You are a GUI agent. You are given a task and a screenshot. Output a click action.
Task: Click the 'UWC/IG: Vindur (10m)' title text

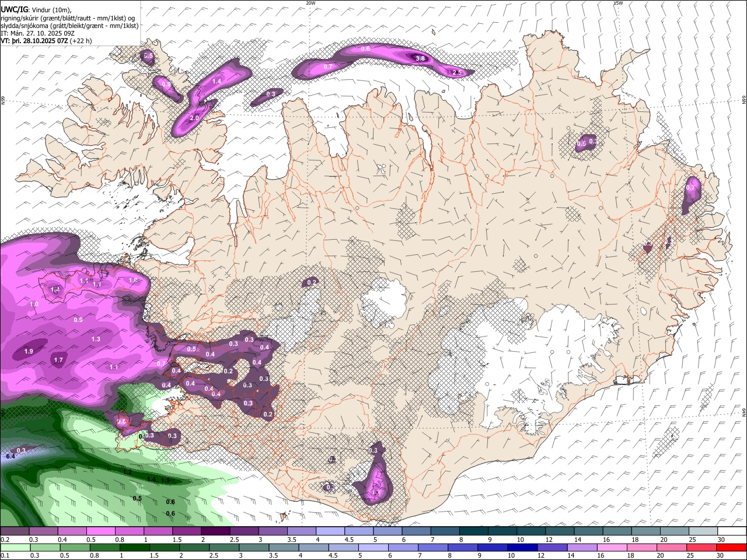[x=36, y=10]
